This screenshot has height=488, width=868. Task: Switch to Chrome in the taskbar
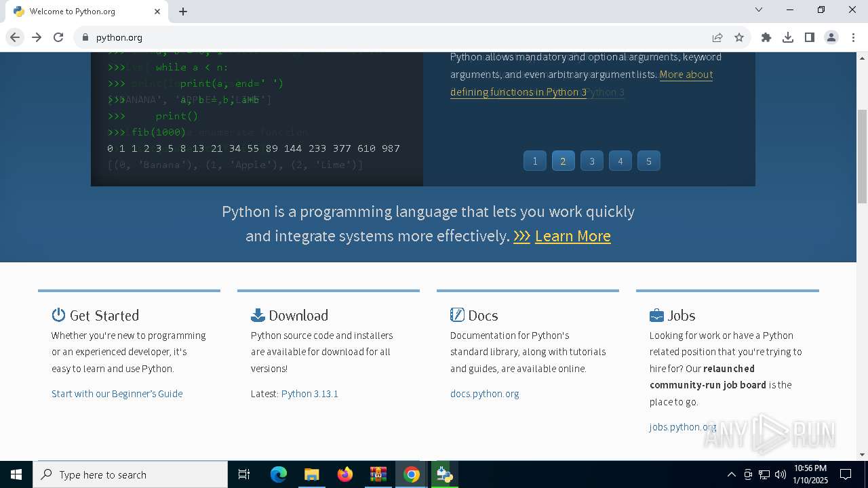pos(411,474)
